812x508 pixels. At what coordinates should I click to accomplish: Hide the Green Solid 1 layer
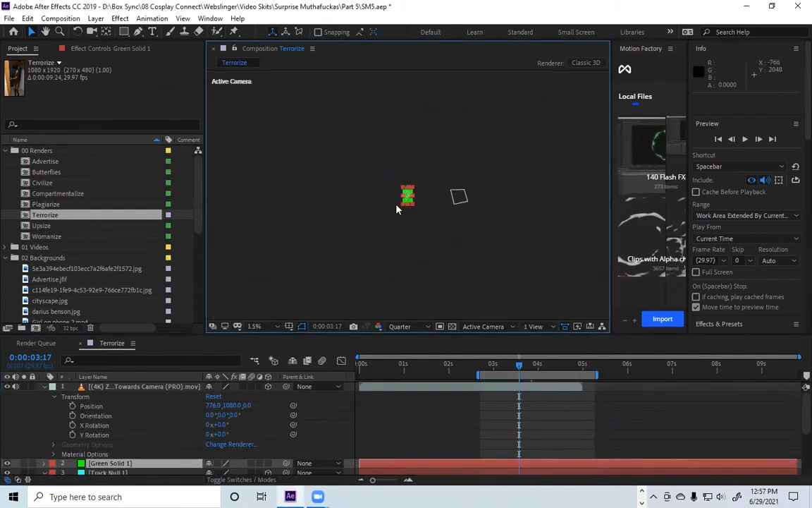pos(7,464)
